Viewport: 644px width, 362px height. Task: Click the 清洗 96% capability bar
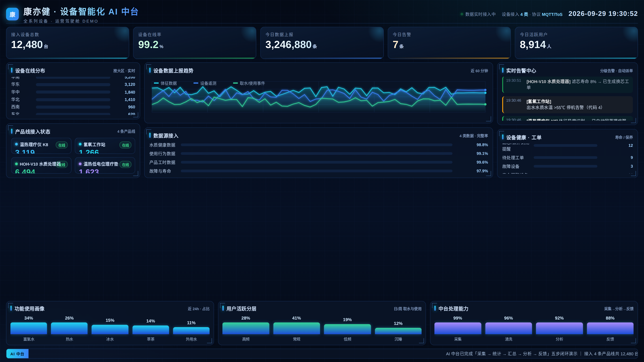point(508,328)
